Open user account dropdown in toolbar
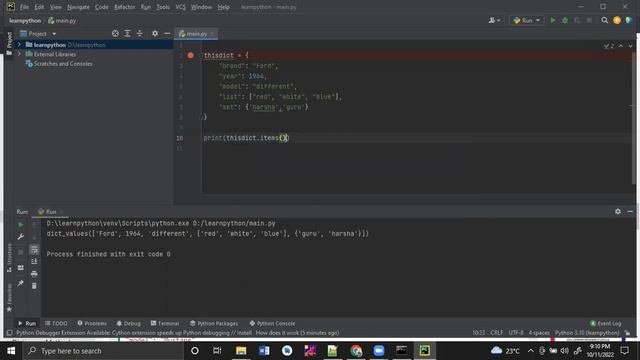Image resolution: width=640 pixels, height=360 pixels. point(494,20)
